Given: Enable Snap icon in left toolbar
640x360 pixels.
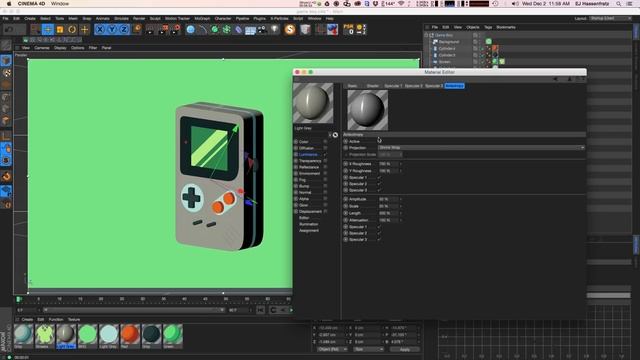Looking at the screenshot, I should coord(6,176).
